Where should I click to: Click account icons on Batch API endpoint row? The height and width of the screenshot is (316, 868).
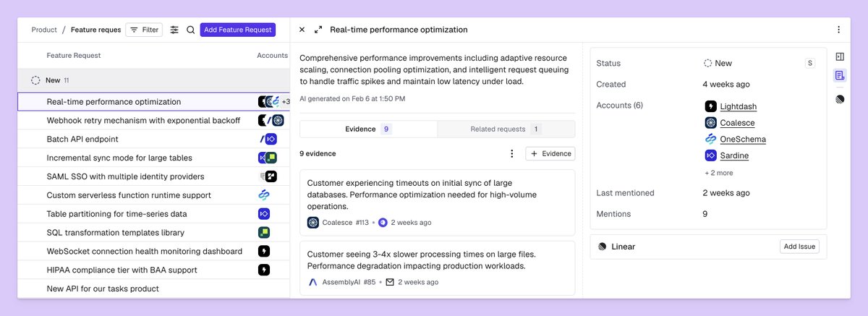268,139
